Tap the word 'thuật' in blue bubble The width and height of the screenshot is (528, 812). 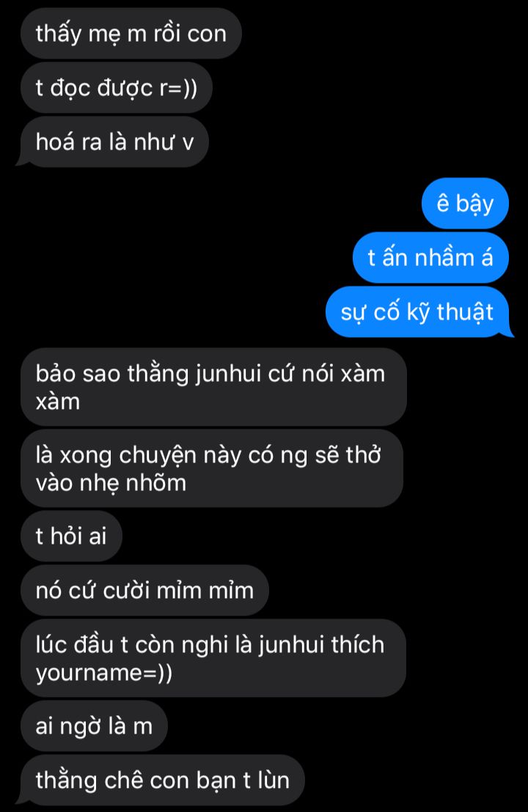tap(466, 311)
